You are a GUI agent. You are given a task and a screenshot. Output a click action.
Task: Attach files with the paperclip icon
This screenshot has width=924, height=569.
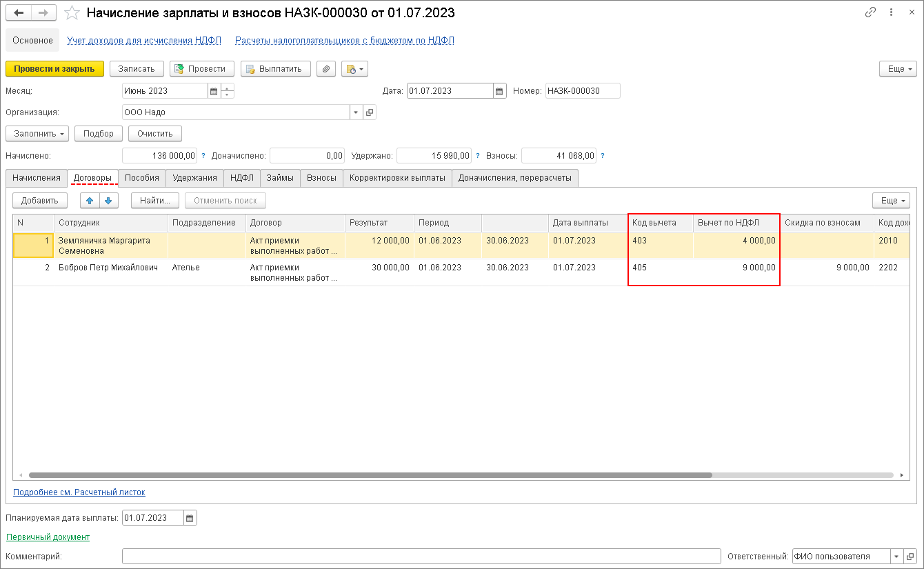[x=325, y=69]
